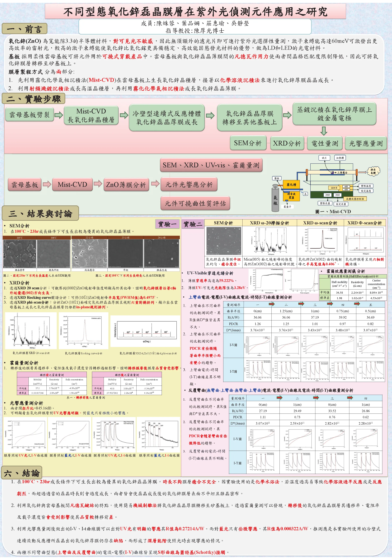Click the 實驗一 label

coord(167,224)
